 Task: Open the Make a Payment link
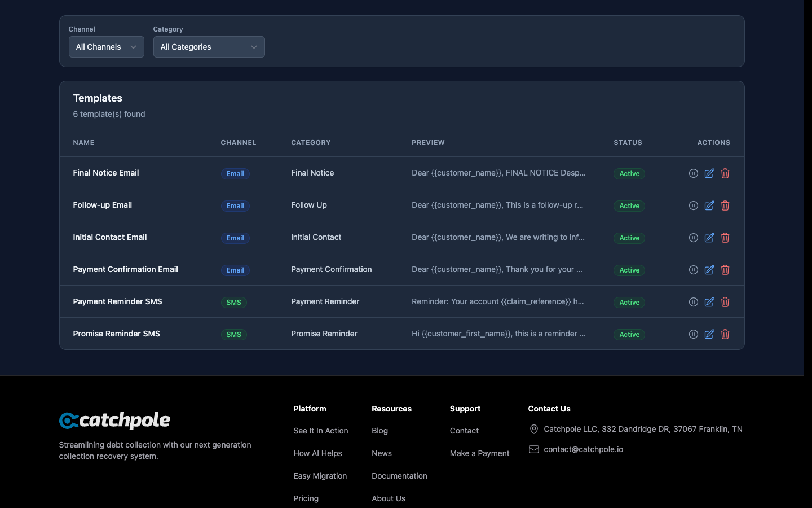[479, 453]
